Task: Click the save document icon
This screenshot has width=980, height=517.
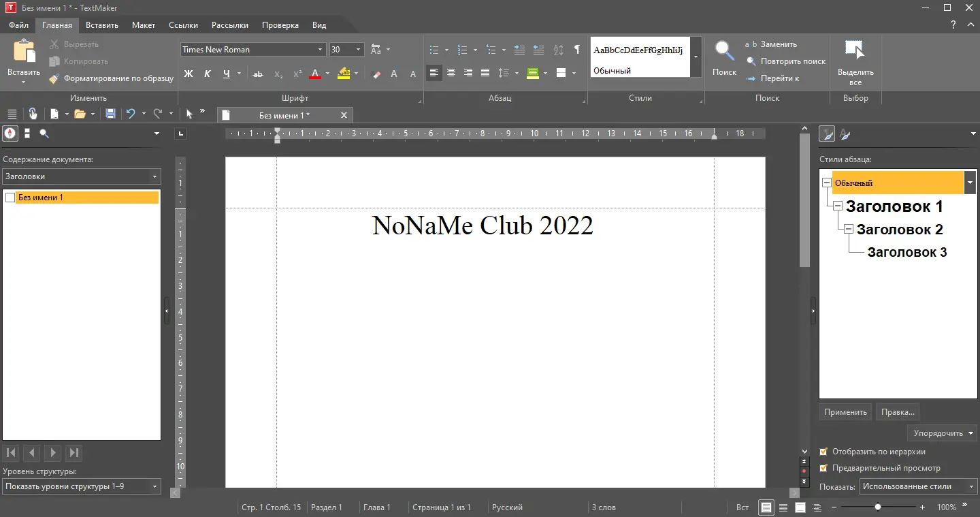Action: 110,114
